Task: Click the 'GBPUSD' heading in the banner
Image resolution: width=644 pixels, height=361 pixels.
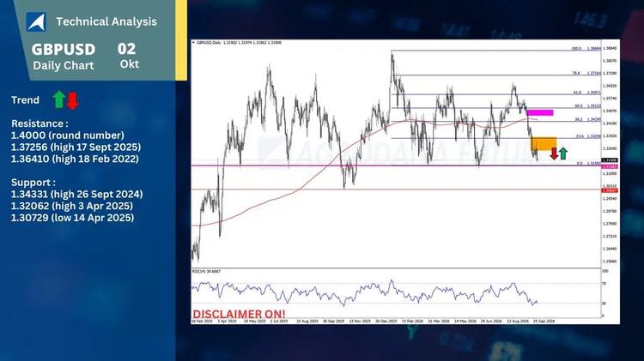Action: point(64,49)
